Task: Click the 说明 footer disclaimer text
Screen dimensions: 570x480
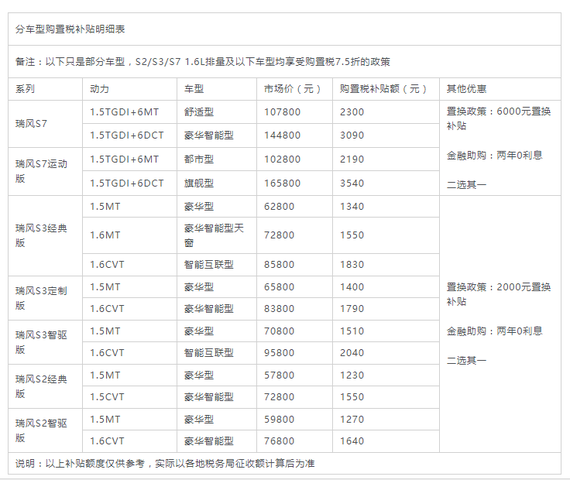Action: [x=165, y=464]
